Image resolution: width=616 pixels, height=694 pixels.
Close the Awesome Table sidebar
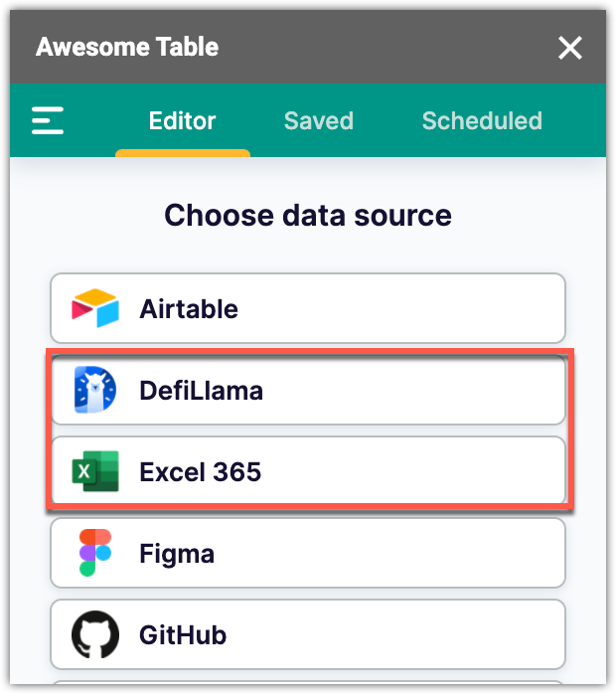click(x=570, y=48)
